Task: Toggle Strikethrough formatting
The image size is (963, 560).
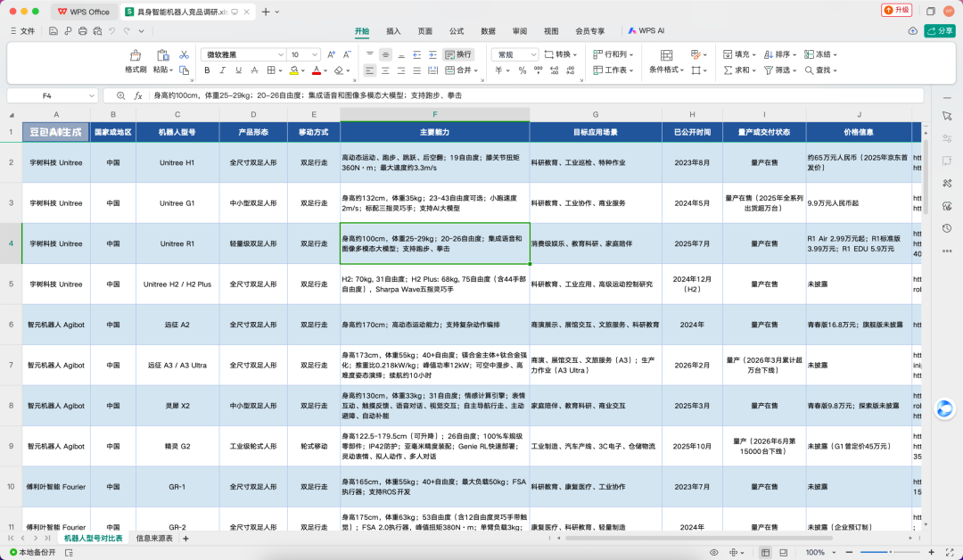Action: tap(254, 70)
